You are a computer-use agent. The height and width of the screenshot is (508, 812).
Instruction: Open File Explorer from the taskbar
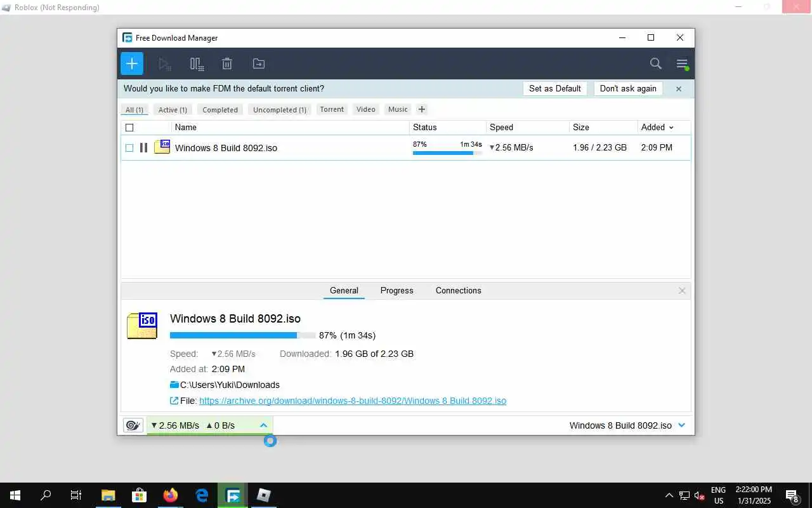click(x=108, y=495)
